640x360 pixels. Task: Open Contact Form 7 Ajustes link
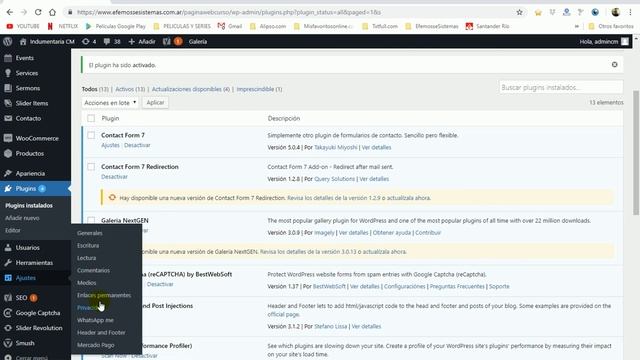110,145
